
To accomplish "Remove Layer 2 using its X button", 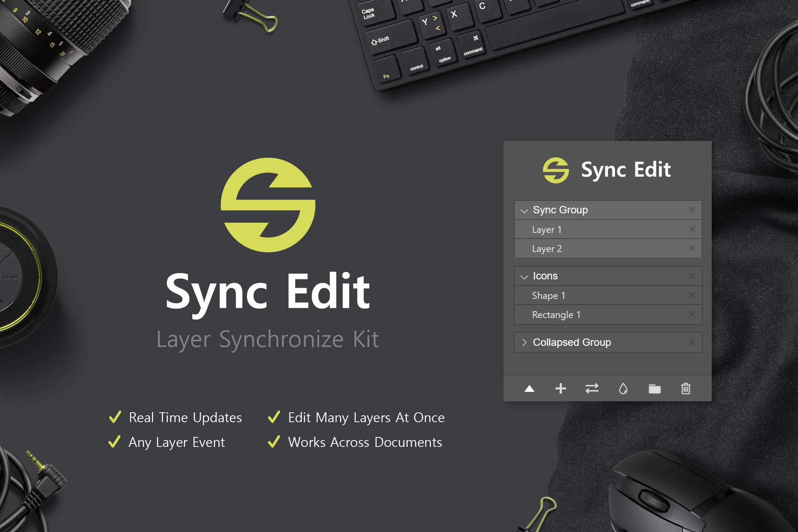I will click(x=692, y=248).
